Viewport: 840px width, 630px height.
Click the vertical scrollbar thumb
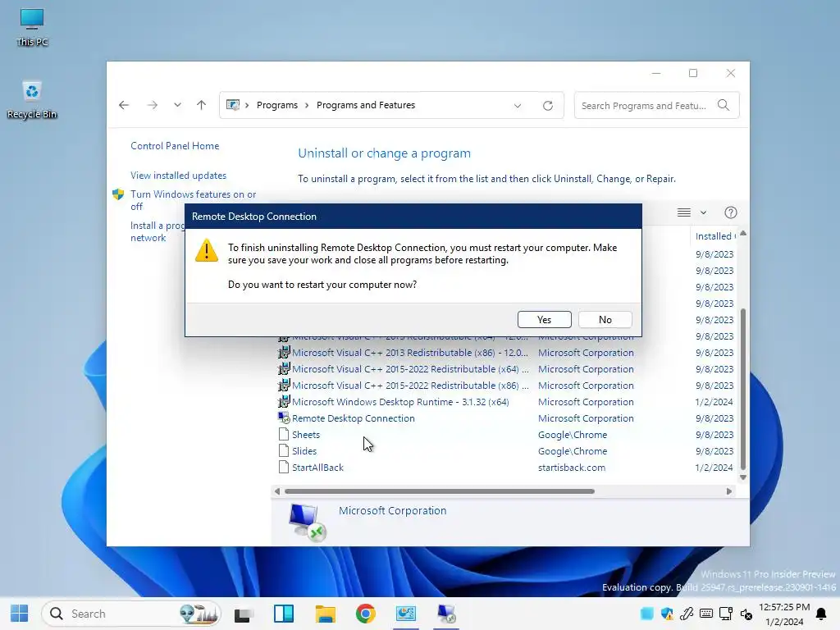pyautogui.click(x=743, y=388)
